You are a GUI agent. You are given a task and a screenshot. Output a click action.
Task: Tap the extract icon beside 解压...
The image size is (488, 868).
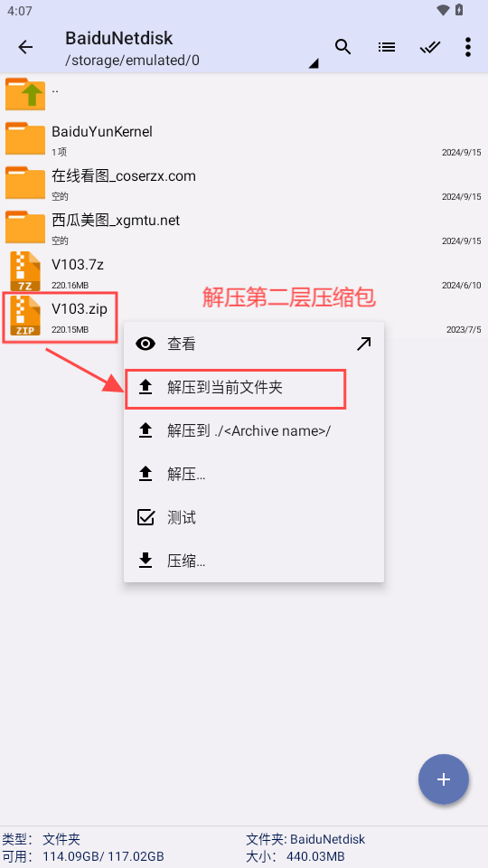[145, 474]
